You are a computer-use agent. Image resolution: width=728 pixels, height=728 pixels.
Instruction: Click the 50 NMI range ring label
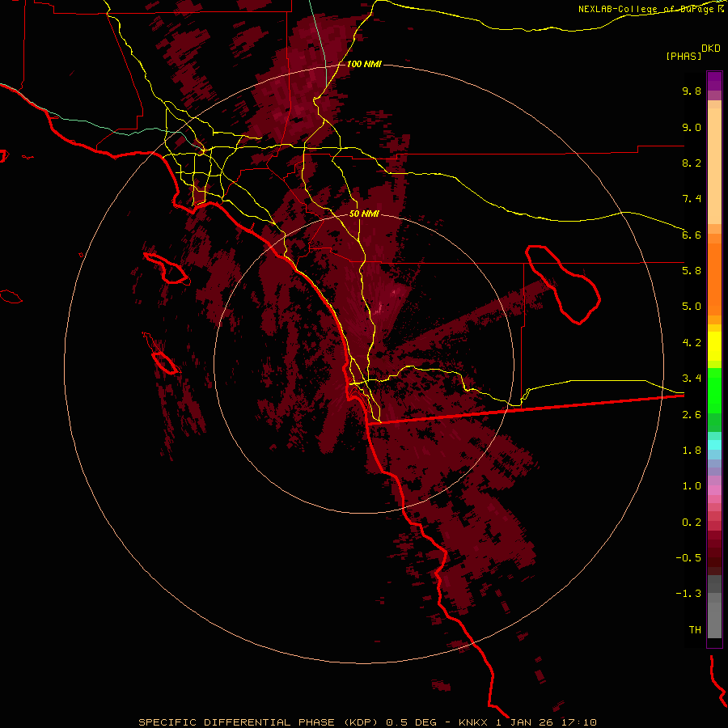coord(364,214)
